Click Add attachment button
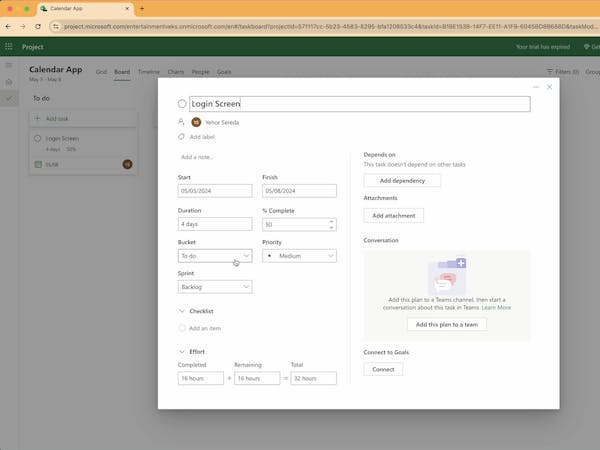The image size is (600, 450). (394, 215)
